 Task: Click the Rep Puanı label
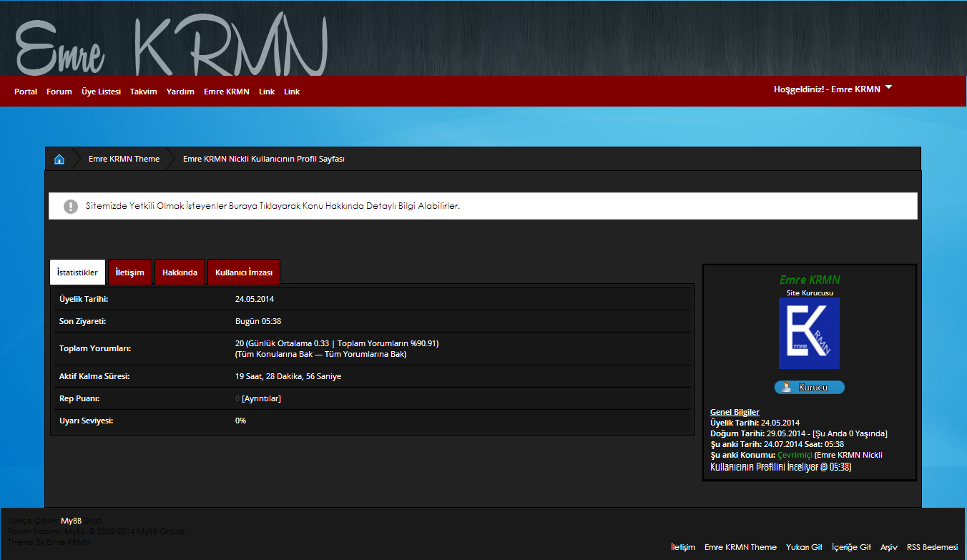(x=79, y=398)
